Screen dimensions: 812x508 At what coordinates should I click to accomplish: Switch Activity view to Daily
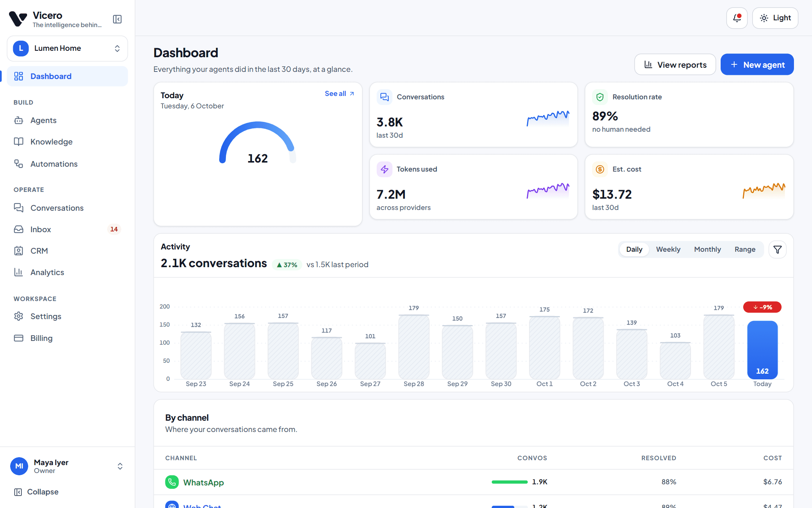[x=634, y=249]
